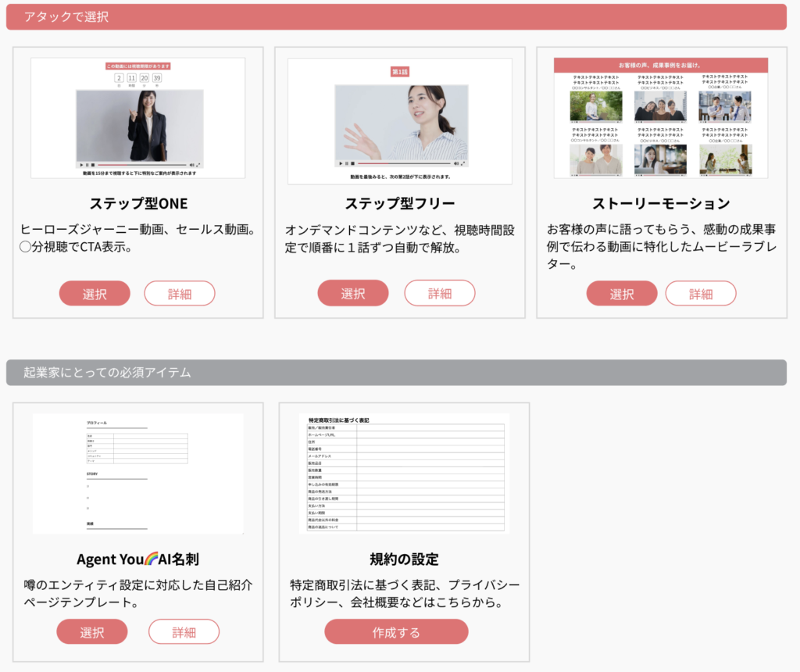Viewport: 800px width, 672px height.
Task: Click fullscreen icon in ステップ型フリー video preview
Action: [x=463, y=163]
